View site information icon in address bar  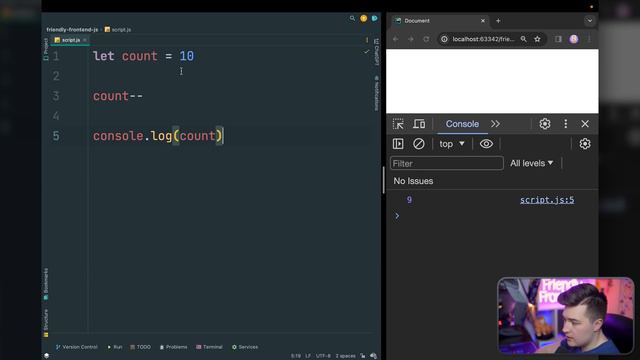tap(444, 39)
